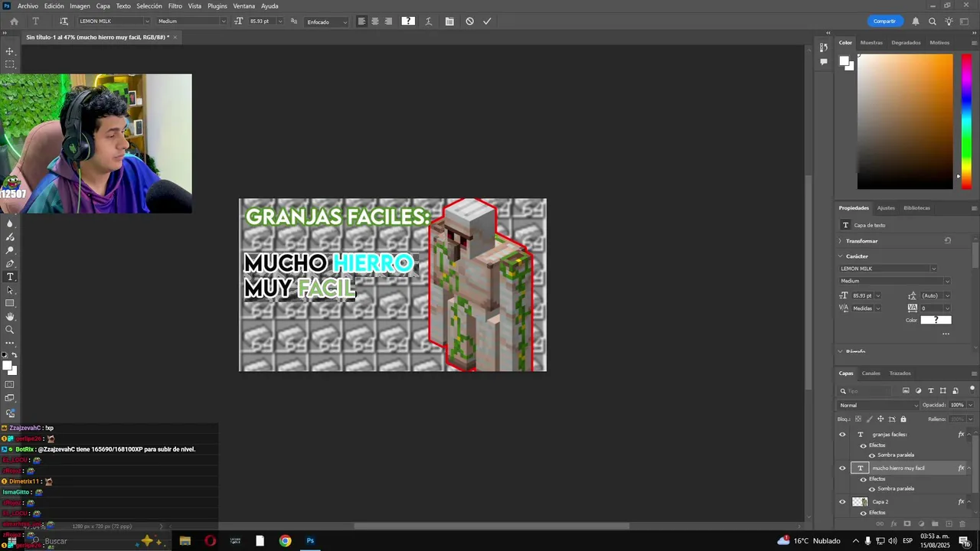Open the Opacidad value dropdown
Screen dimensions: 980x551
[971, 406]
